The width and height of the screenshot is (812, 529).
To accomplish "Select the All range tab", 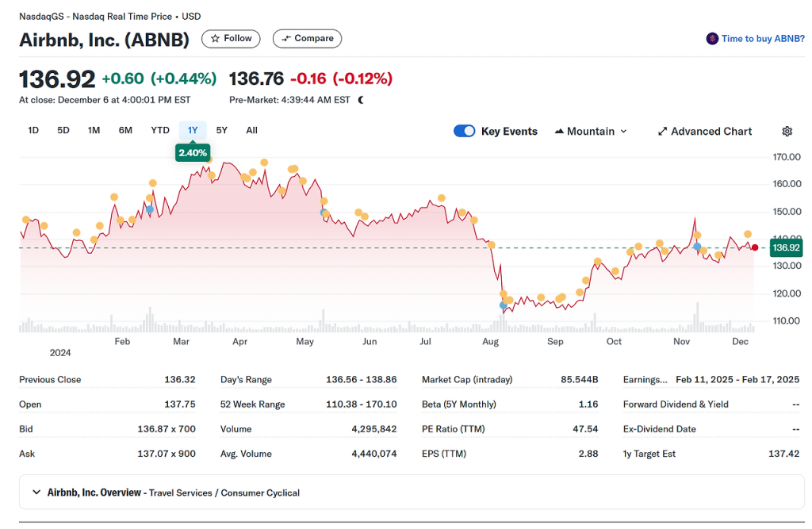I will click(x=251, y=131).
